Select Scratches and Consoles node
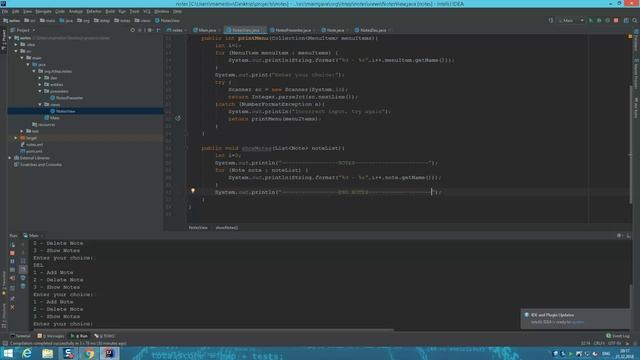This screenshot has width=640, height=360. [x=38, y=165]
